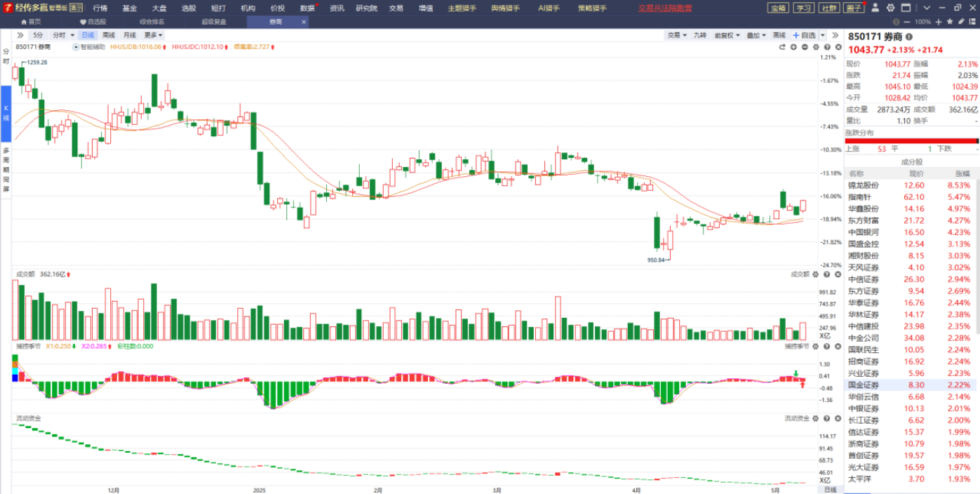Select the 日线 daily period

point(88,35)
